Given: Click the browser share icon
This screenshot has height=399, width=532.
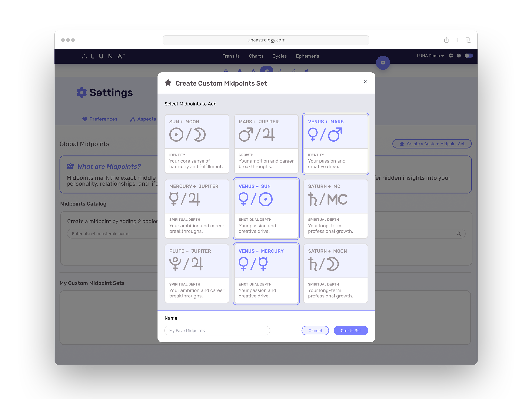Looking at the screenshot, I should point(446,40).
